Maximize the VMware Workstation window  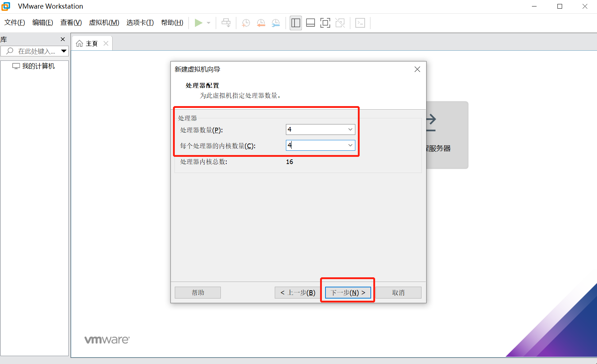[560, 6]
